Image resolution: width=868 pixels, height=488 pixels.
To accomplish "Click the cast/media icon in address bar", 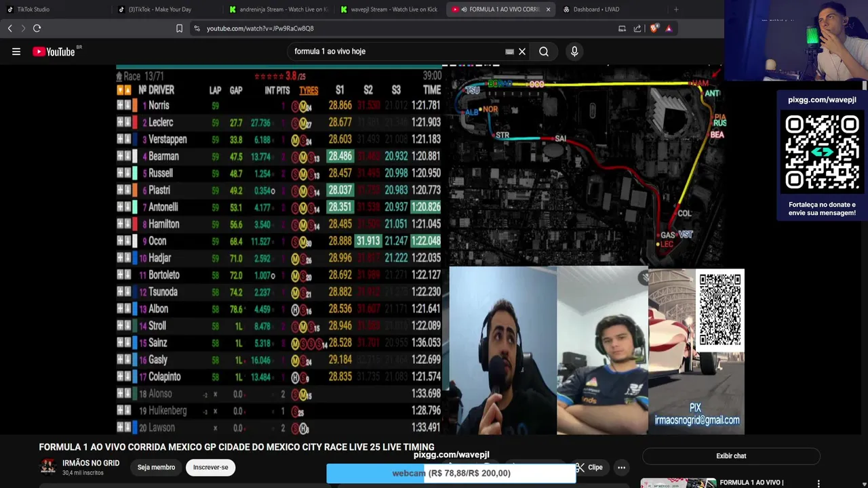I will tap(622, 28).
